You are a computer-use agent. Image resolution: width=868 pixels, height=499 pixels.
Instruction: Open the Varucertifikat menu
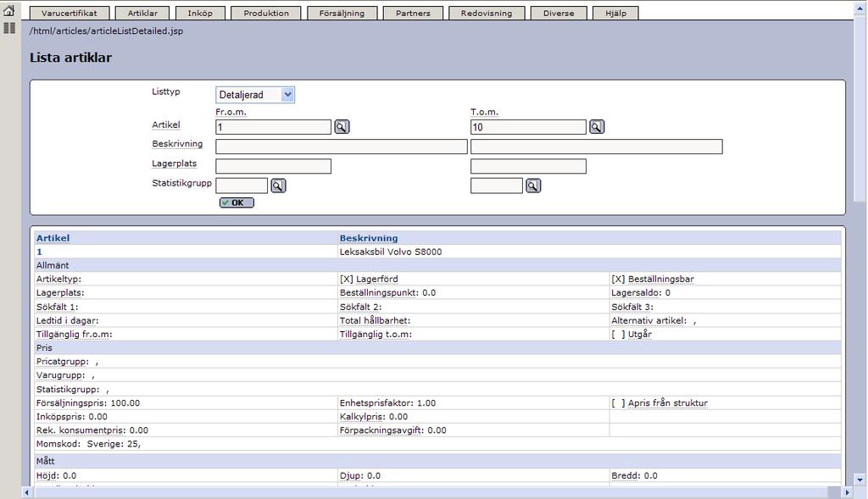(x=70, y=13)
